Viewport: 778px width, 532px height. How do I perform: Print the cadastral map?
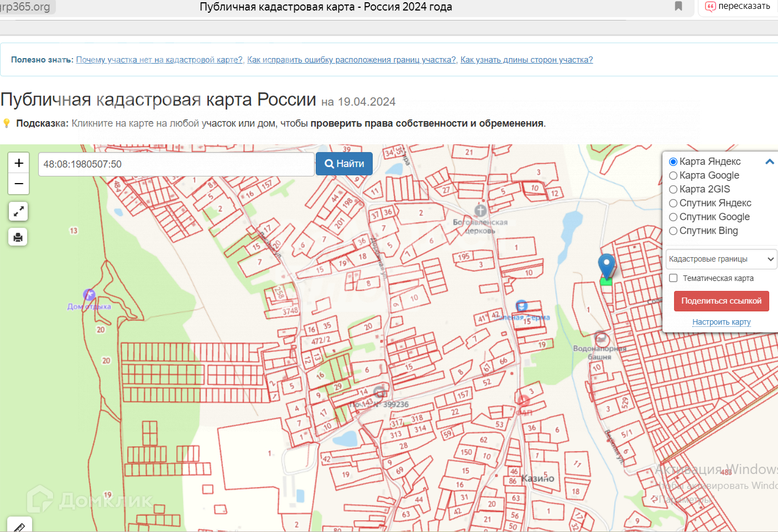click(x=18, y=237)
